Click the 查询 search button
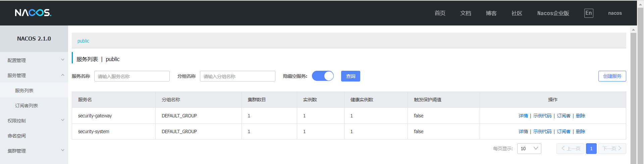 coord(351,76)
